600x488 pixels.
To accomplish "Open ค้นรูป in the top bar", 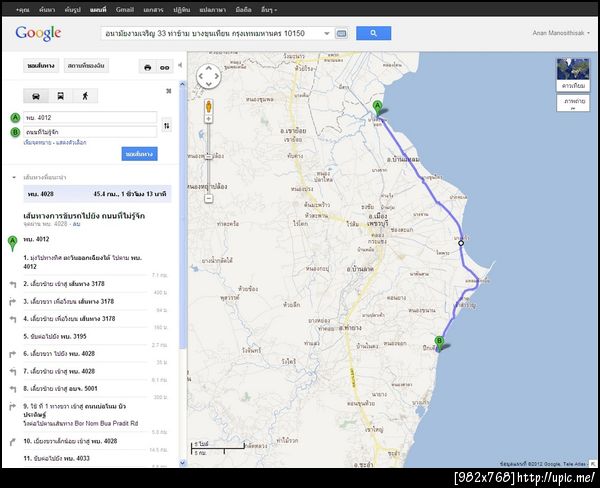I will (73, 10).
